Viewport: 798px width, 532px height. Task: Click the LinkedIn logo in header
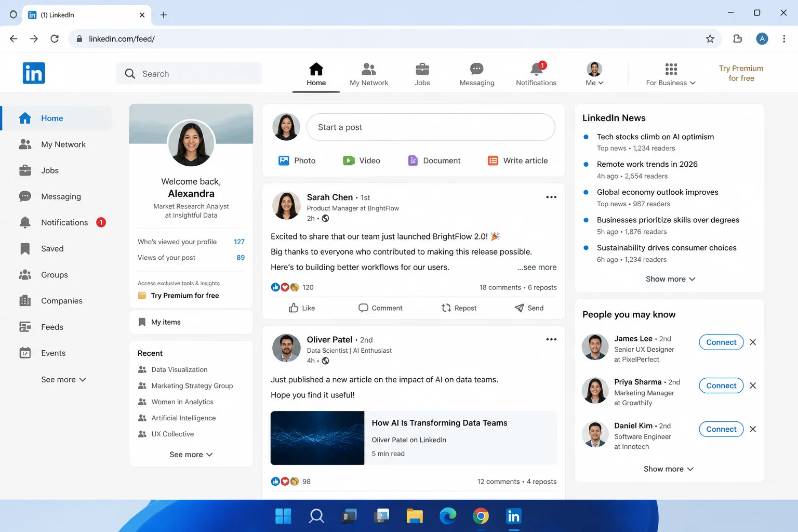34,73
